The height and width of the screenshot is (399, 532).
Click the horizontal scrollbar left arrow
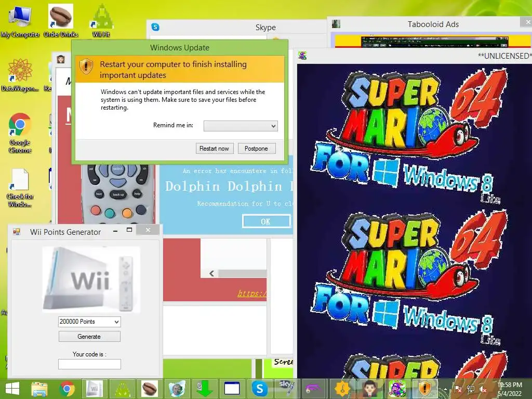[x=212, y=273]
